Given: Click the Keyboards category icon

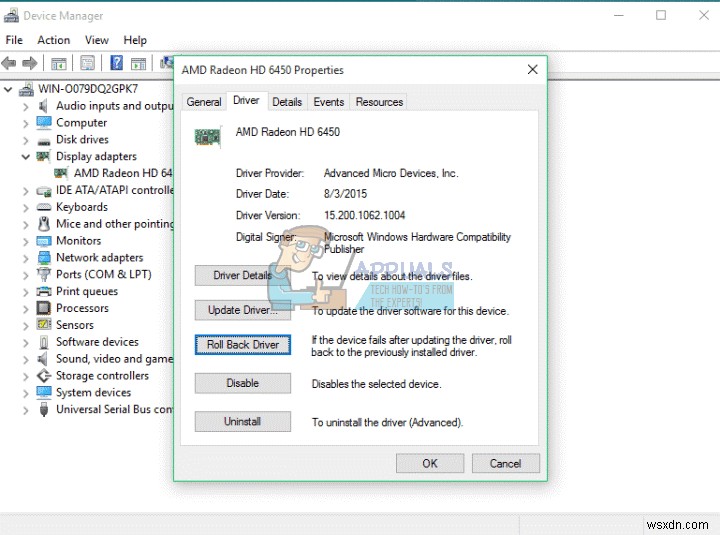Looking at the screenshot, I should [x=44, y=207].
